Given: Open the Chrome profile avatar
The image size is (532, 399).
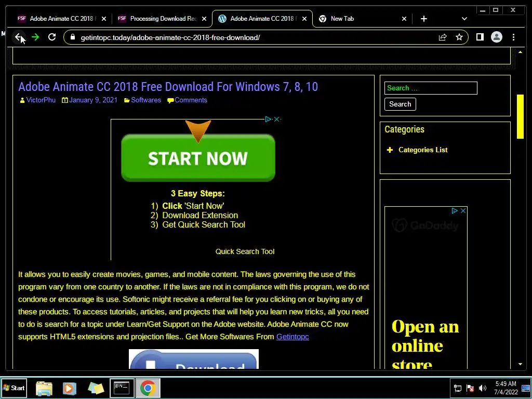Looking at the screenshot, I should (496, 37).
